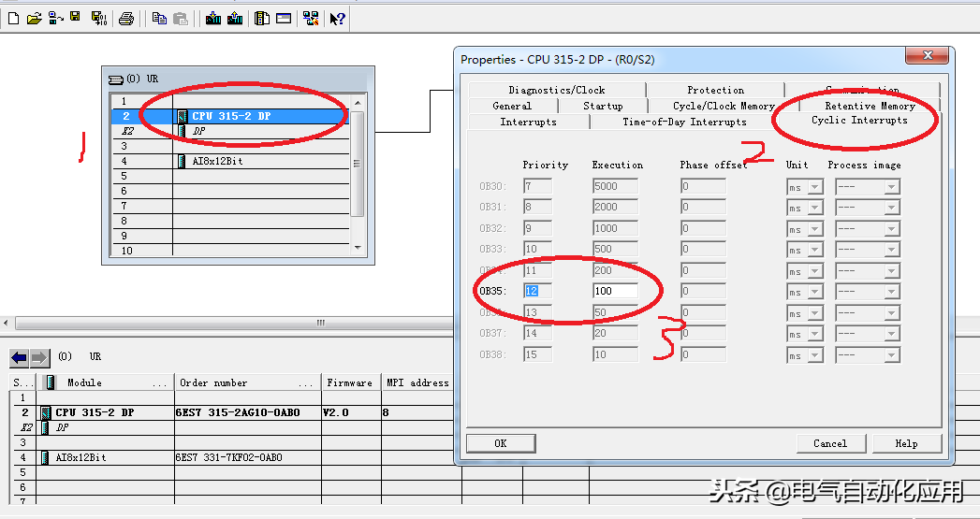The height and width of the screenshot is (519, 980).
Task: Open the Diagnostics/Clock tab
Action: tap(556, 90)
